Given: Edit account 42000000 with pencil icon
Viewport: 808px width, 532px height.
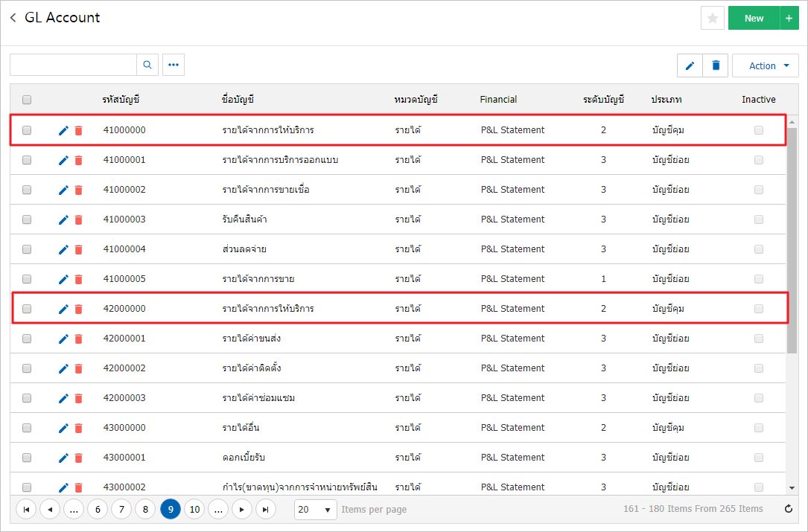Looking at the screenshot, I should click(x=63, y=309).
